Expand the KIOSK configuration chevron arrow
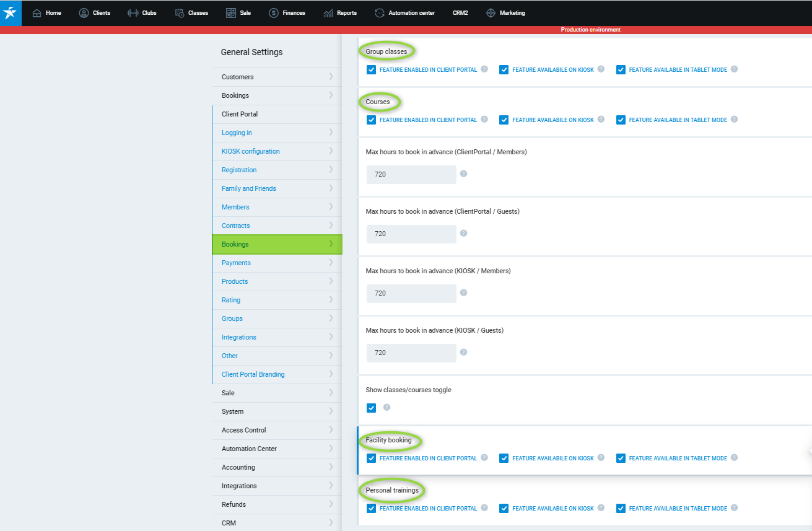 click(331, 151)
